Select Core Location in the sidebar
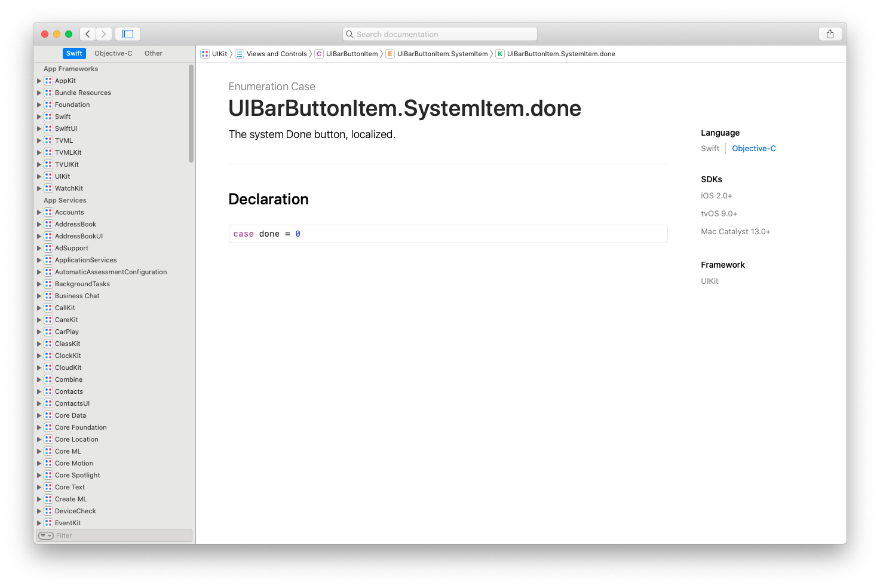This screenshot has width=880, height=588. coord(76,439)
